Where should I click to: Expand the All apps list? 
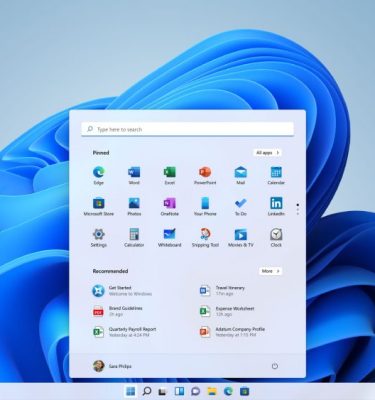tap(267, 153)
